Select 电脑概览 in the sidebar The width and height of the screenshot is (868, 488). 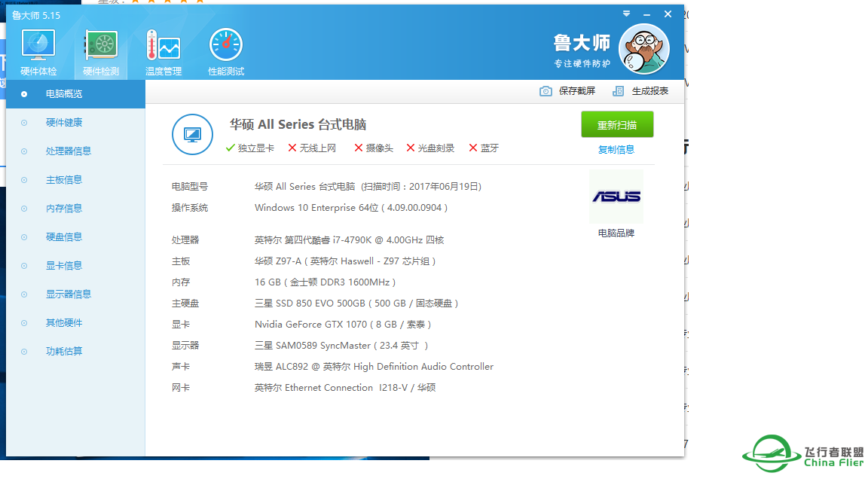75,94
